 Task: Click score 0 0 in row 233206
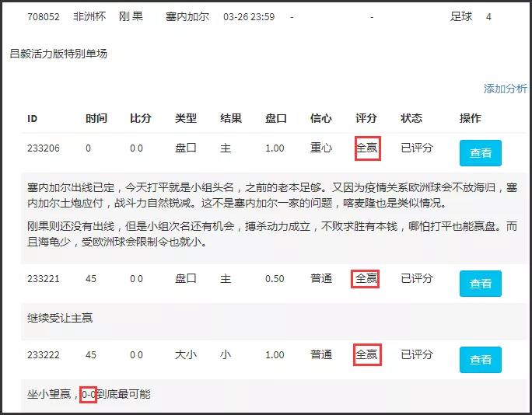136,148
